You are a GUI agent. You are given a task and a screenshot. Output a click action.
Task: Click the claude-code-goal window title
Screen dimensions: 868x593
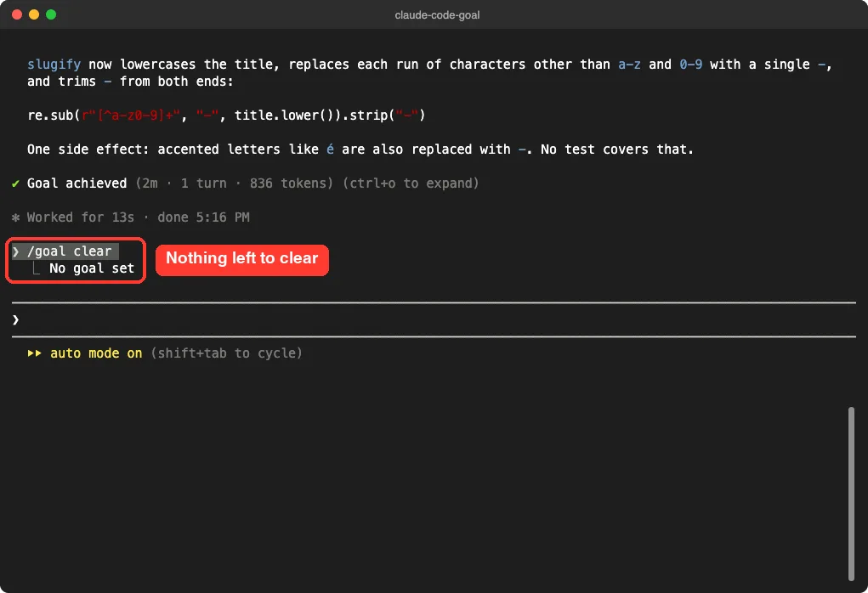437,15
